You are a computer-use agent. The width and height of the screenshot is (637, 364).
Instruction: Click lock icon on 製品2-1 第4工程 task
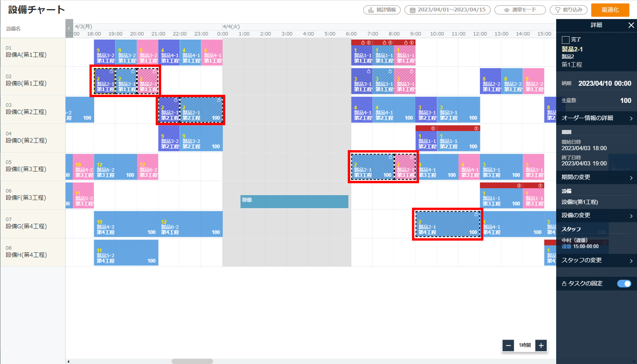(476, 214)
